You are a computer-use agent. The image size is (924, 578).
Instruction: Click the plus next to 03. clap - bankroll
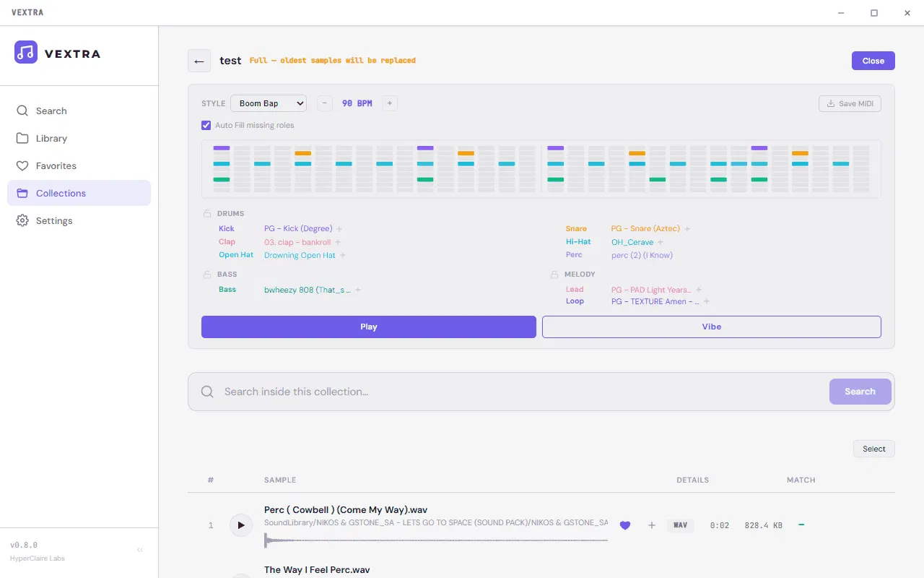[337, 242]
